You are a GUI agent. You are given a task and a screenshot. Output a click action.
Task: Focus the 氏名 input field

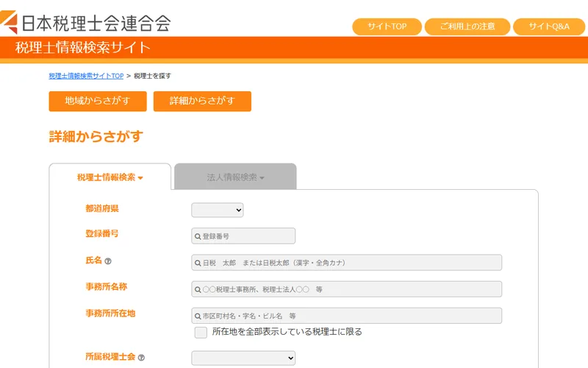[x=346, y=263]
